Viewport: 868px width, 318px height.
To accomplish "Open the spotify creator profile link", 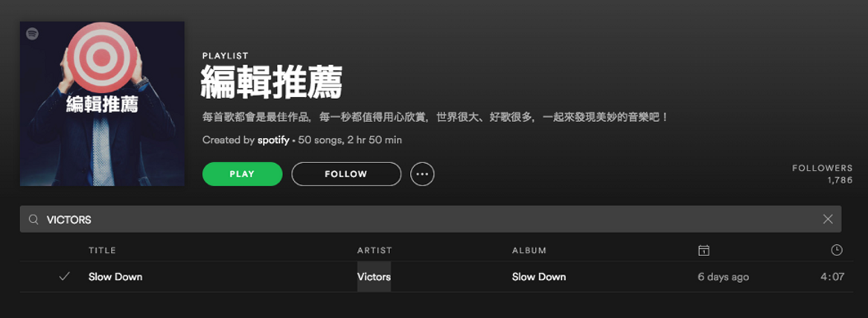I will tap(273, 140).
